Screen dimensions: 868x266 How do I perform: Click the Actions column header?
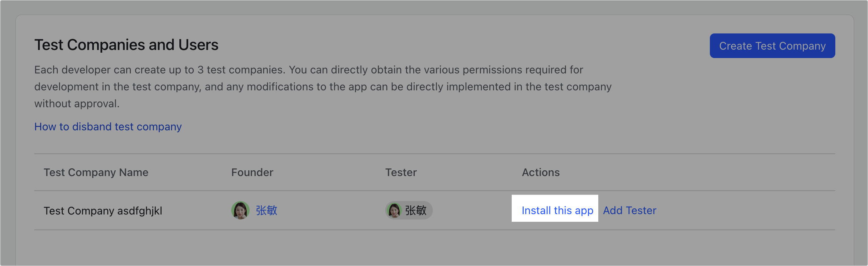click(x=541, y=172)
